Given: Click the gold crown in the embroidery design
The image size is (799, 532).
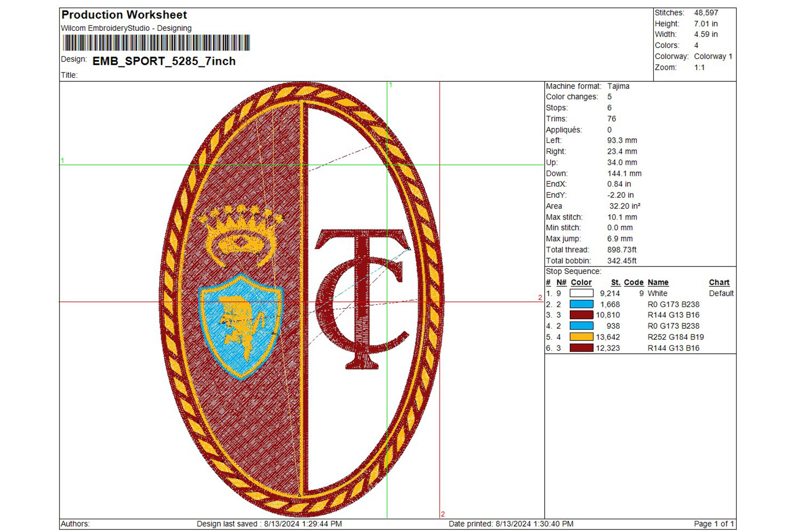Looking at the screenshot, I should click(x=242, y=233).
